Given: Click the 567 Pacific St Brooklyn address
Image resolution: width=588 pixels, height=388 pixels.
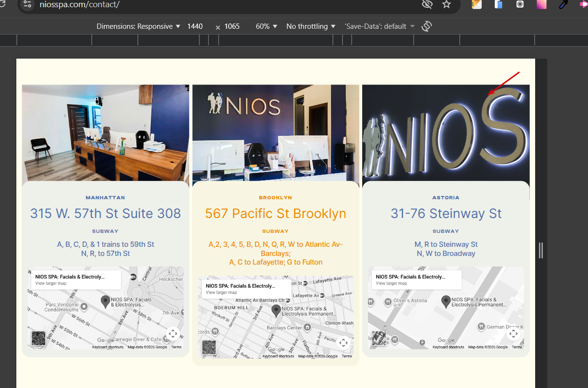Looking at the screenshot, I should (x=276, y=213).
